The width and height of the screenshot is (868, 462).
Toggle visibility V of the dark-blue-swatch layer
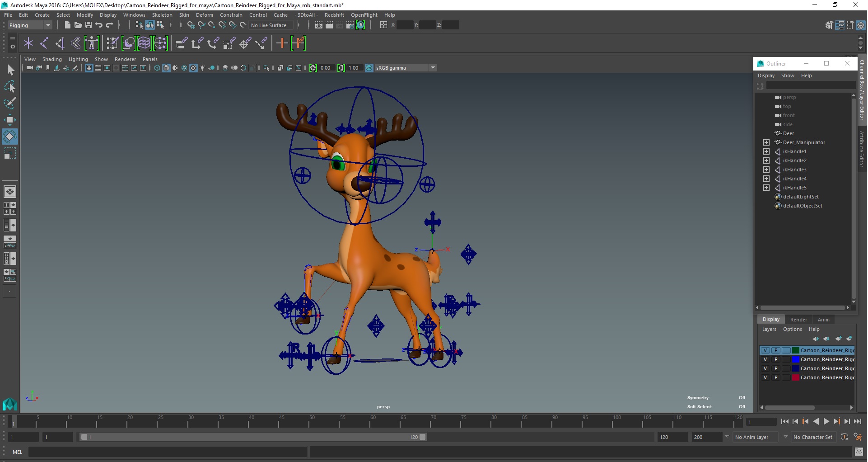coord(765,368)
